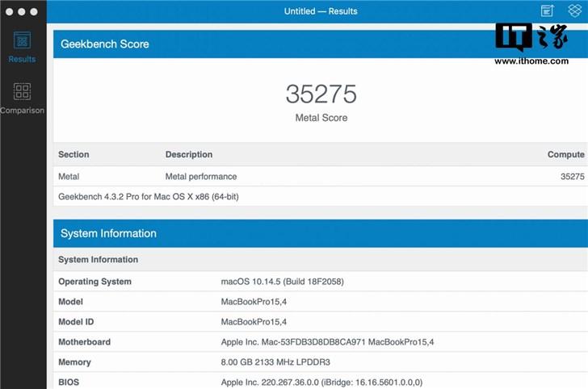Click the middle minimize window button
This screenshot has height=389, width=588.
(22, 11)
